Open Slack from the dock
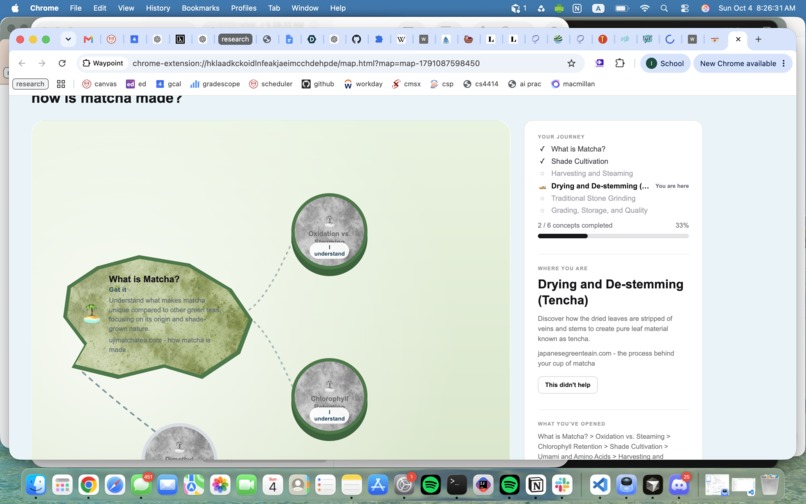The height and width of the screenshot is (504, 806). point(562,484)
